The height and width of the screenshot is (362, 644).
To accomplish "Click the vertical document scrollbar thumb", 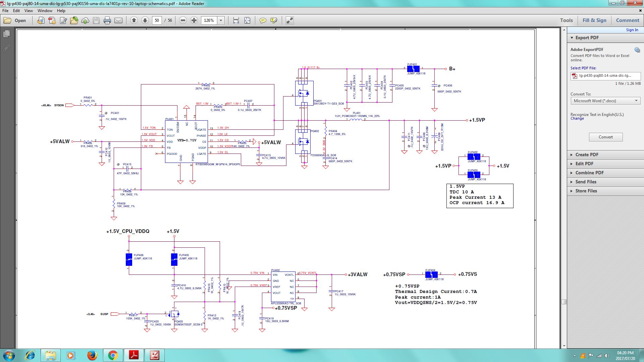I will [564, 302].
